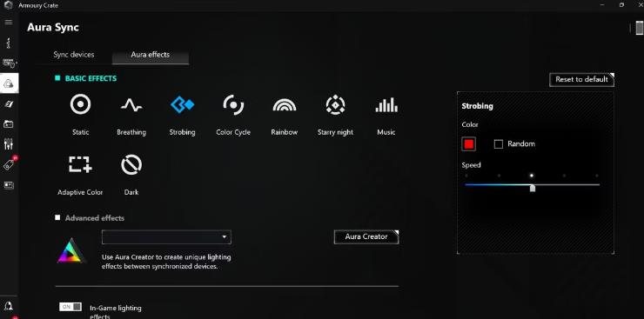Viewport: 644px width, 319px height.
Task: Open the red Strobing color swatch
Action: click(x=468, y=144)
